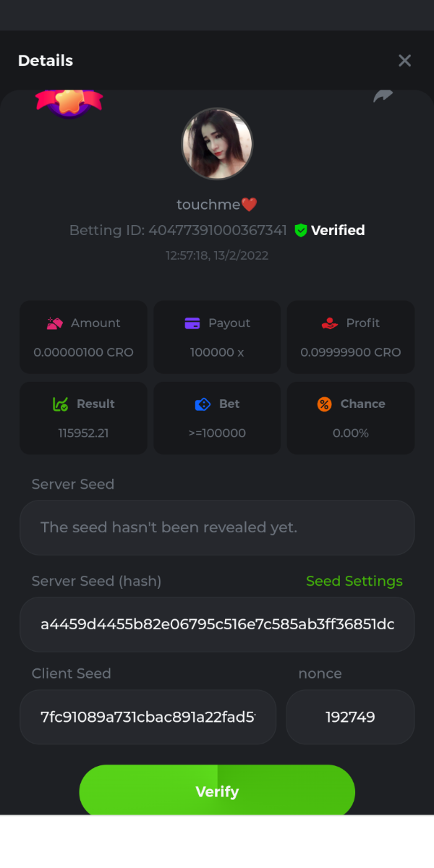The height and width of the screenshot is (868, 434).
Task: Click the Payout card icon
Action: pyautogui.click(x=192, y=323)
